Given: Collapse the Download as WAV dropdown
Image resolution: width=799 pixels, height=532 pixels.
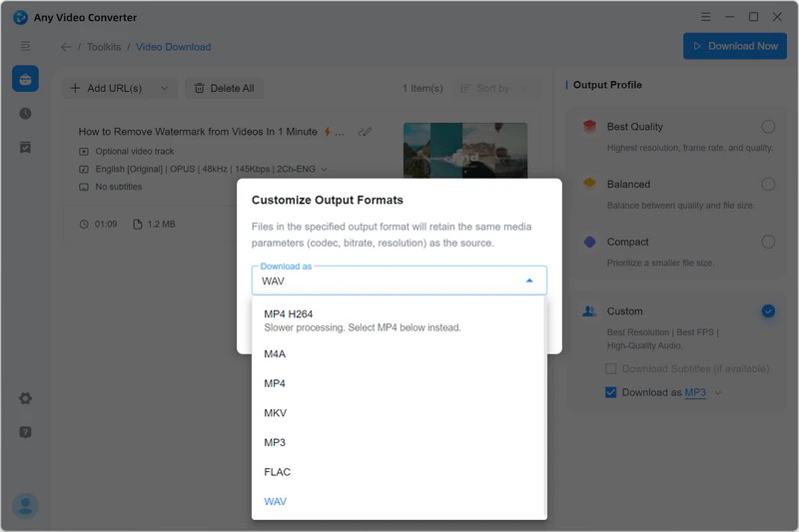Looking at the screenshot, I should click(x=529, y=281).
